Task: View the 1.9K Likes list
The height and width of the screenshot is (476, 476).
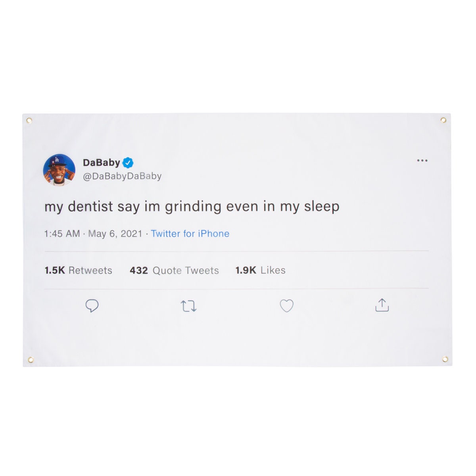Action: 260,270
